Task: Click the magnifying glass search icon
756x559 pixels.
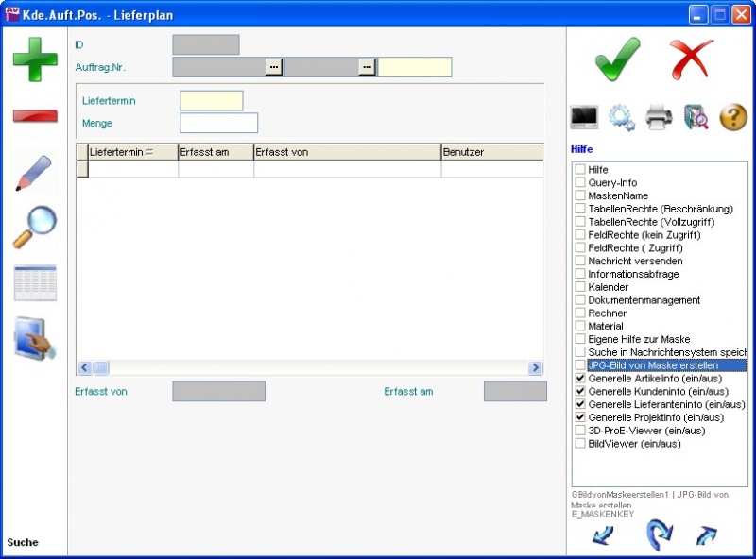Action: (x=35, y=228)
